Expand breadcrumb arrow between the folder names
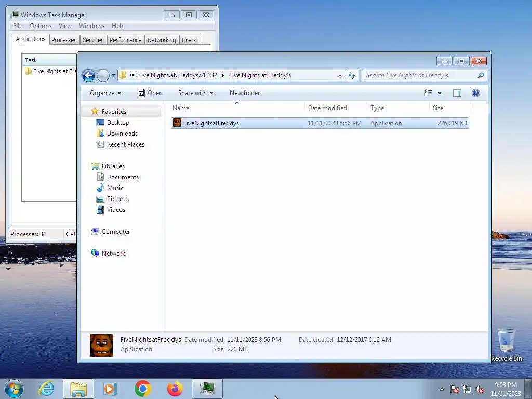This screenshot has height=399, width=532. tap(223, 75)
